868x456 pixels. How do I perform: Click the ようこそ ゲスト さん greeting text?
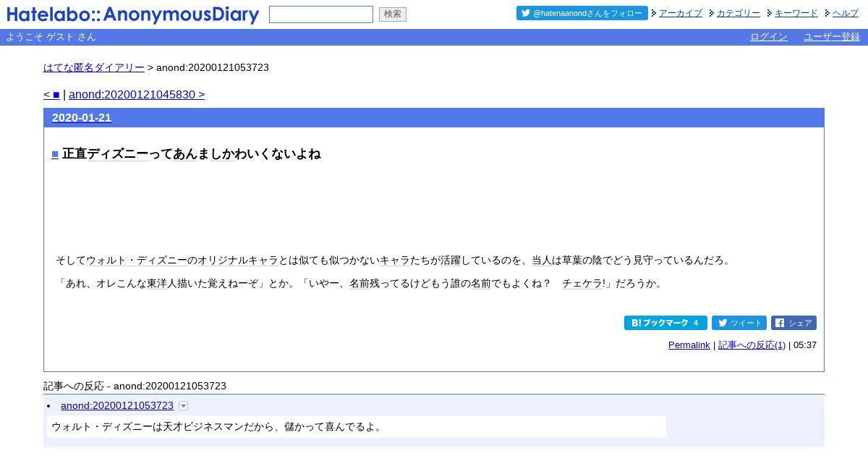(51, 37)
